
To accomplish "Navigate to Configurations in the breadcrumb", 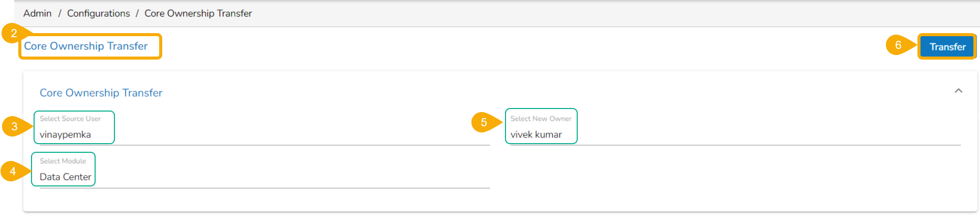I will [x=98, y=13].
